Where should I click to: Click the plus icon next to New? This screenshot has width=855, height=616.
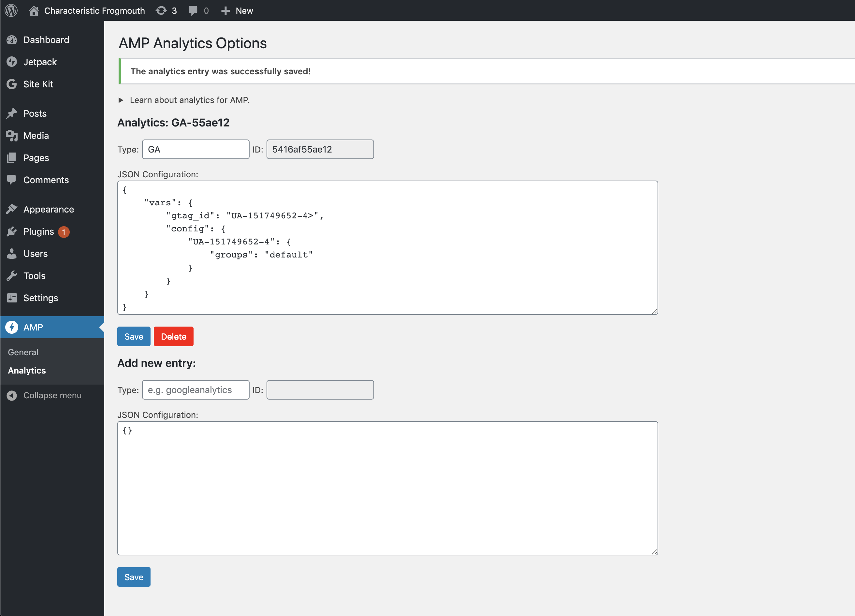tap(225, 10)
